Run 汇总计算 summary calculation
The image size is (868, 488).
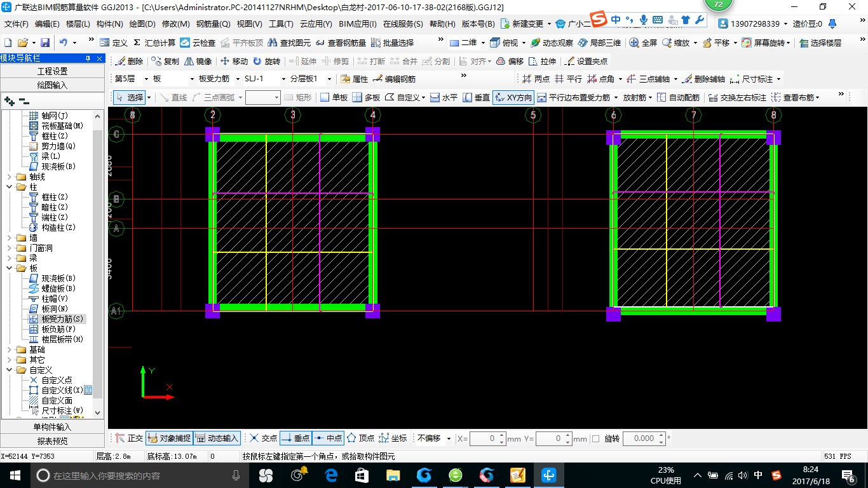154,43
